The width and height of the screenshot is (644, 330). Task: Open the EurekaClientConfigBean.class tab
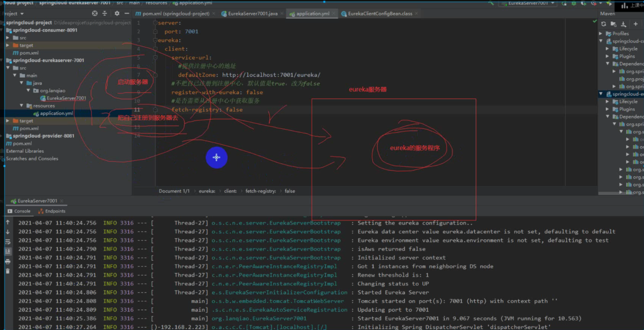tap(380, 14)
